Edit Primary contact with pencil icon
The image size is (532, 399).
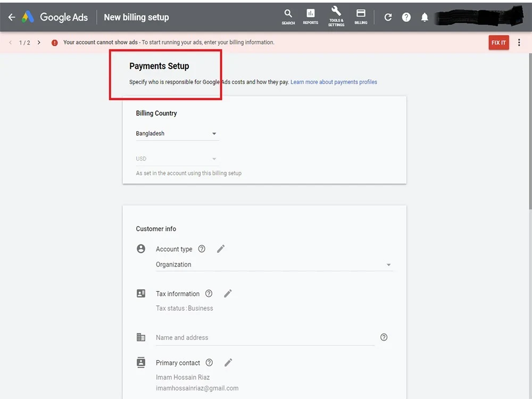point(228,362)
